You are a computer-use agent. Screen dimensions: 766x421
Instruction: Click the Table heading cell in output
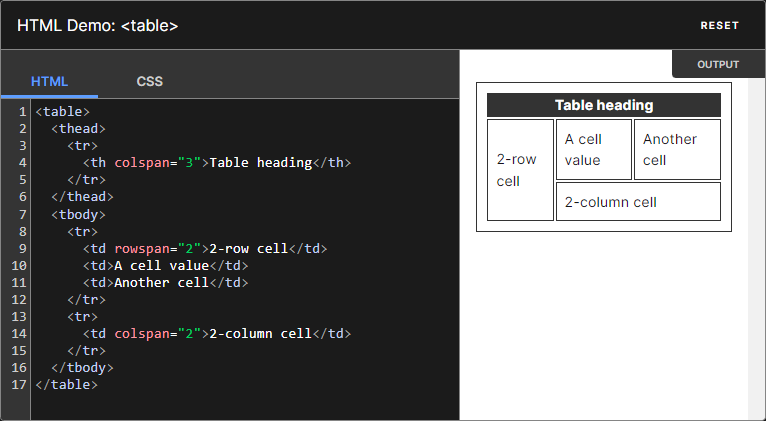tap(604, 105)
